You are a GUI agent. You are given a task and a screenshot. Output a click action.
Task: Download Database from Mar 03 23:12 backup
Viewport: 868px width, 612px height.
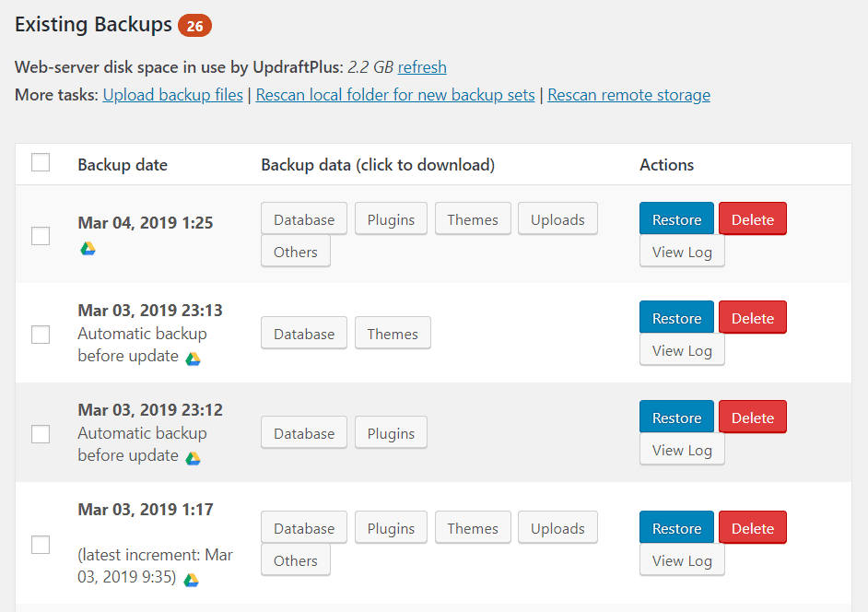point(304,433)
